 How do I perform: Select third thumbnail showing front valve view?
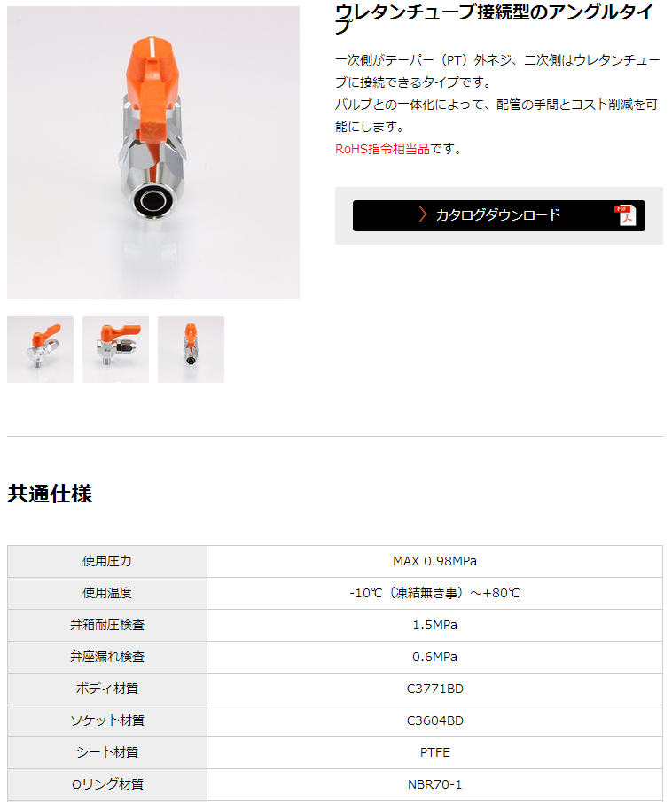(x=191, y=349)
